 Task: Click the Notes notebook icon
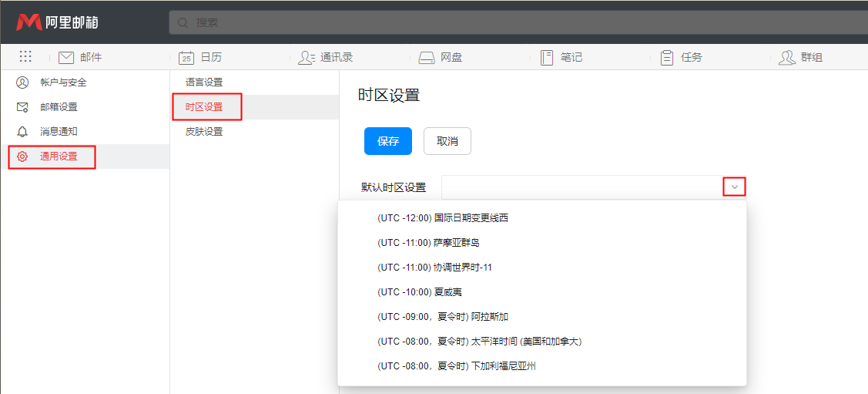tap(547, 57)
